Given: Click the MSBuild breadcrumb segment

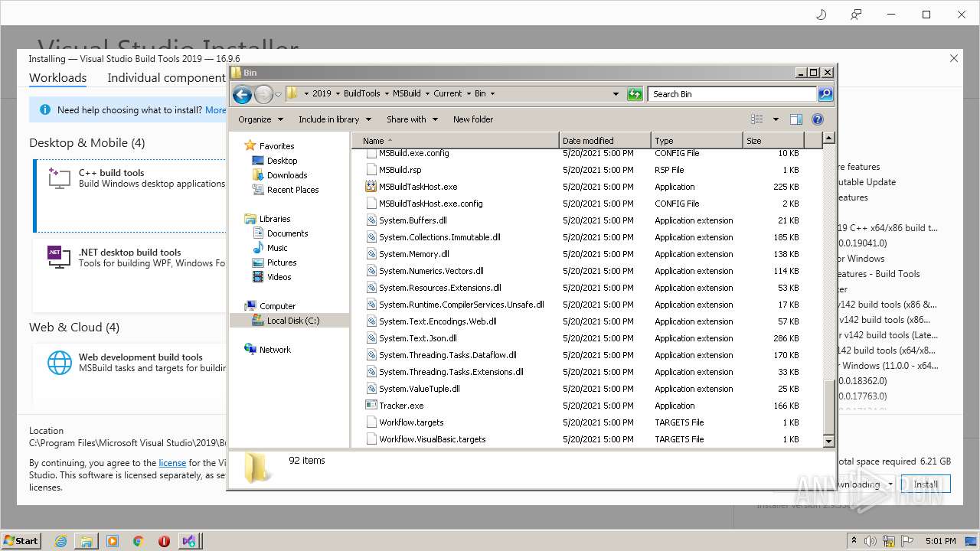Looking at the screenshot, I should pyautogui.click(x=407, y=93).
